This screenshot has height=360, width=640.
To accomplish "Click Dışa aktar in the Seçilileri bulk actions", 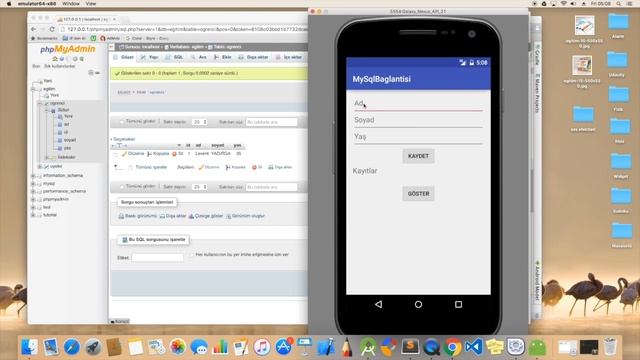I will pyautogui.click(x=280, y=167).
